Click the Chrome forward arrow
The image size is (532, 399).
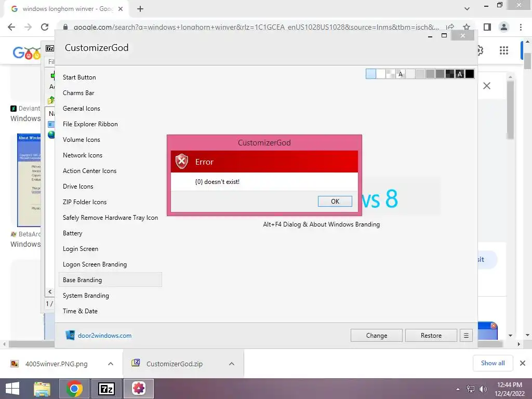(28, 27)
